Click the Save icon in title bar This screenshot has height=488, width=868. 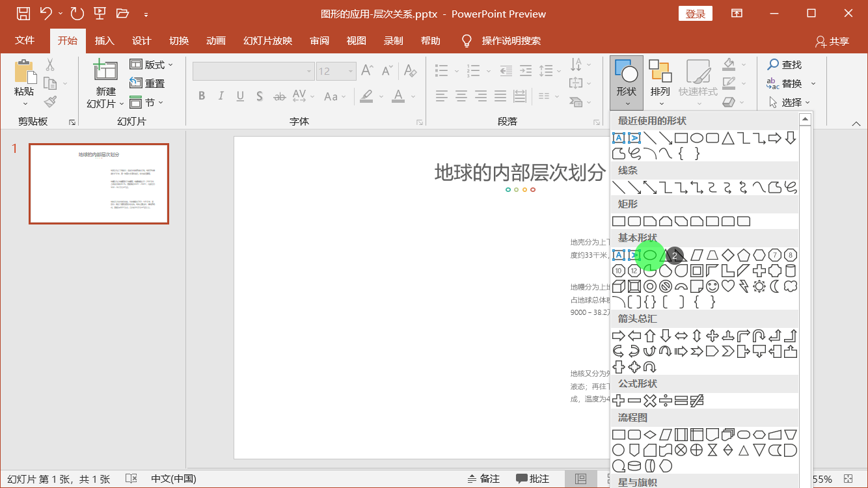pos(23,14)
